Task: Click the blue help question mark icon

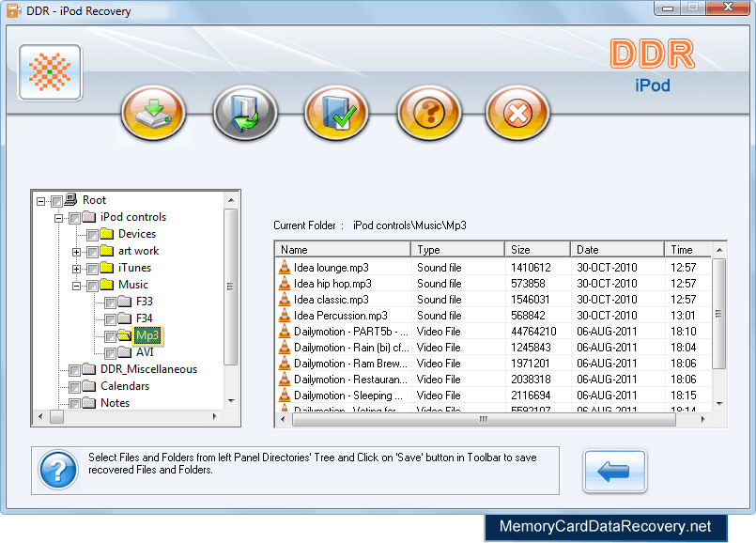Action: [58, 470]
